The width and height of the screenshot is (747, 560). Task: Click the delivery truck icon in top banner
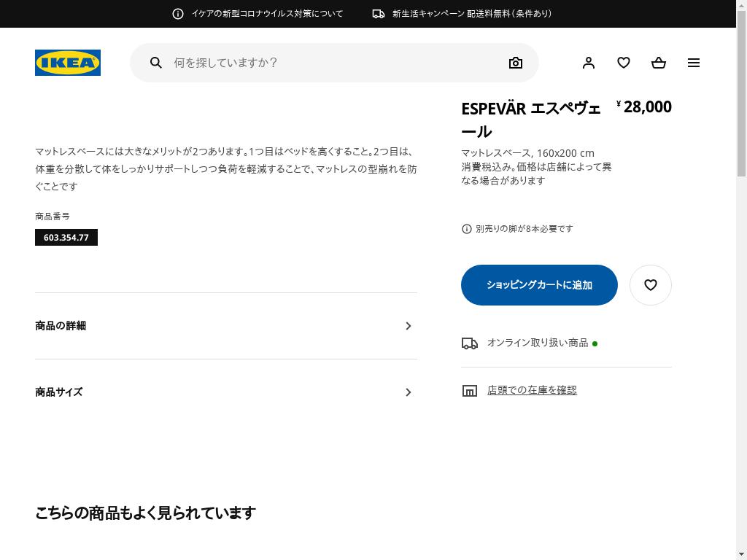pos(379,14)
